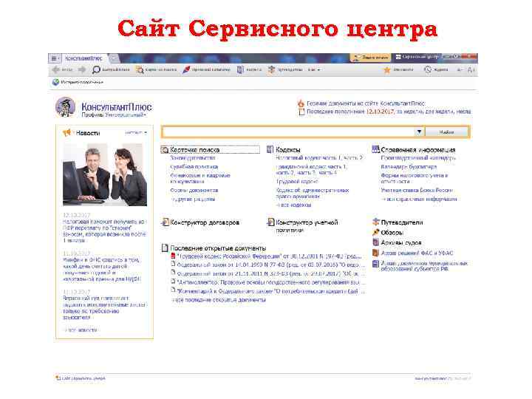Screen dimensions: 532x399
Task: Click the Задать вопрос button
Action: coord(371,58)
